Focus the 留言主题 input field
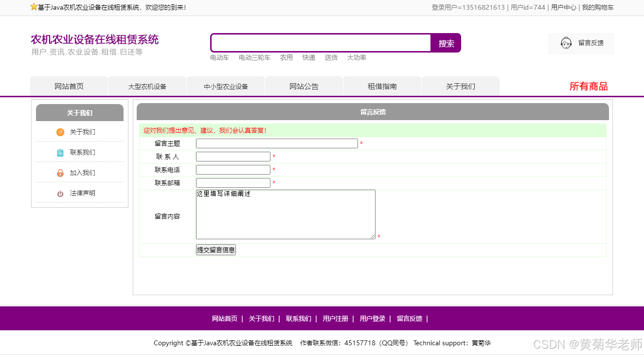Screen dimensions: 644x355 (277, 143)
